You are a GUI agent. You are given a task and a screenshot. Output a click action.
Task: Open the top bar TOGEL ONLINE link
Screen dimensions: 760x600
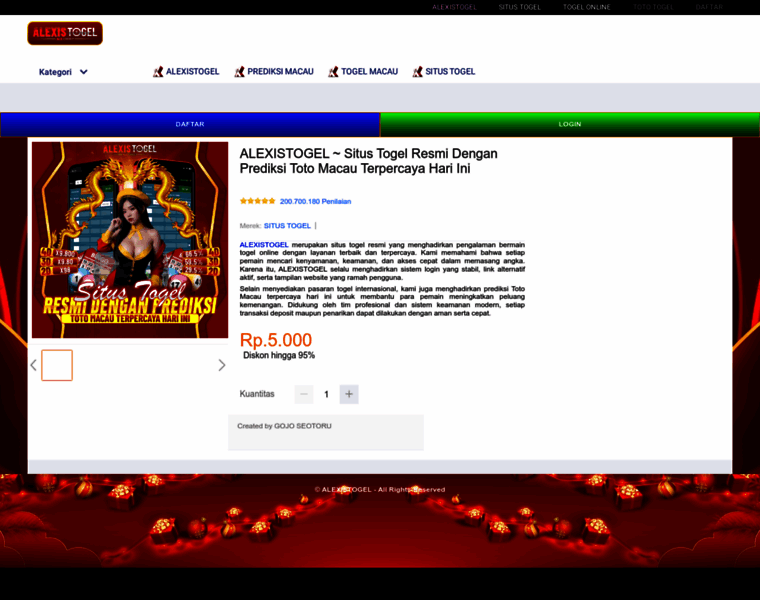coord(586,7)
